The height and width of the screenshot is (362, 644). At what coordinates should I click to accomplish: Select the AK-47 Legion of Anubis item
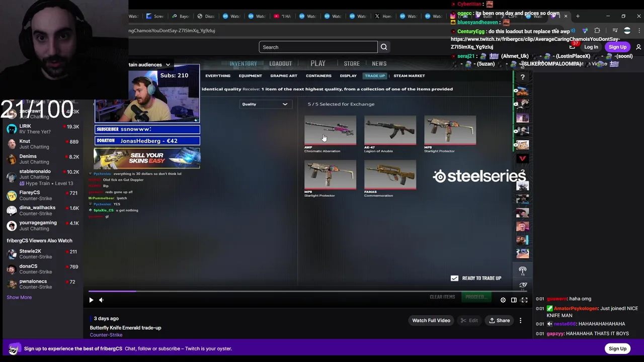tap(390, 134)
